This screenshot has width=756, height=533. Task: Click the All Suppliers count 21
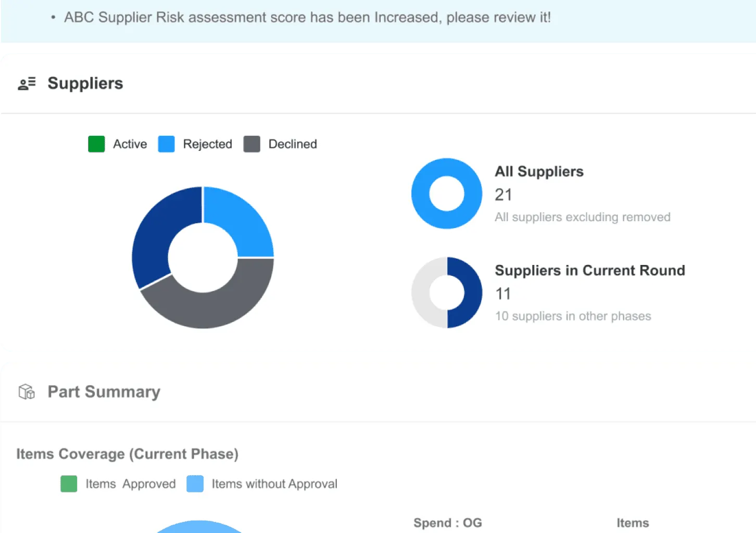pos(503,195)
